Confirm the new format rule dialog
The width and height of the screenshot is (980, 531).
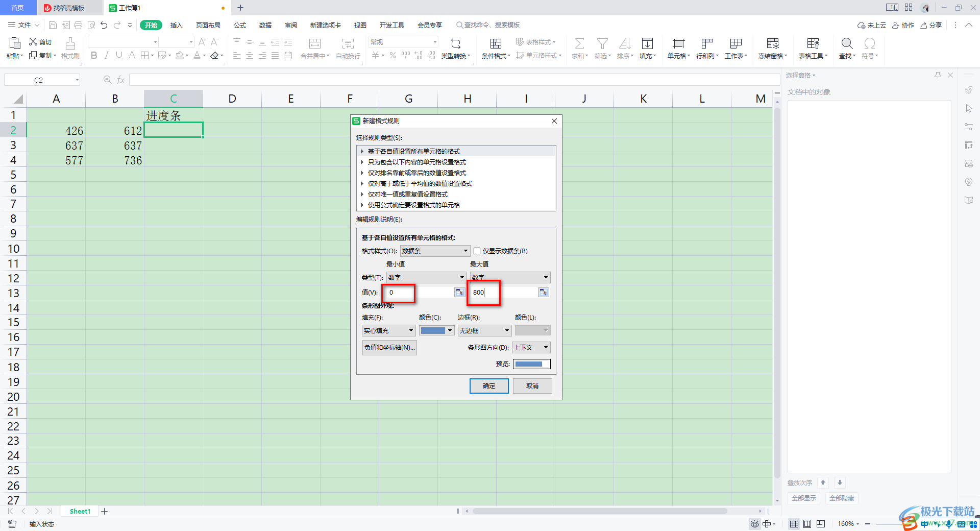coord(489,385)
